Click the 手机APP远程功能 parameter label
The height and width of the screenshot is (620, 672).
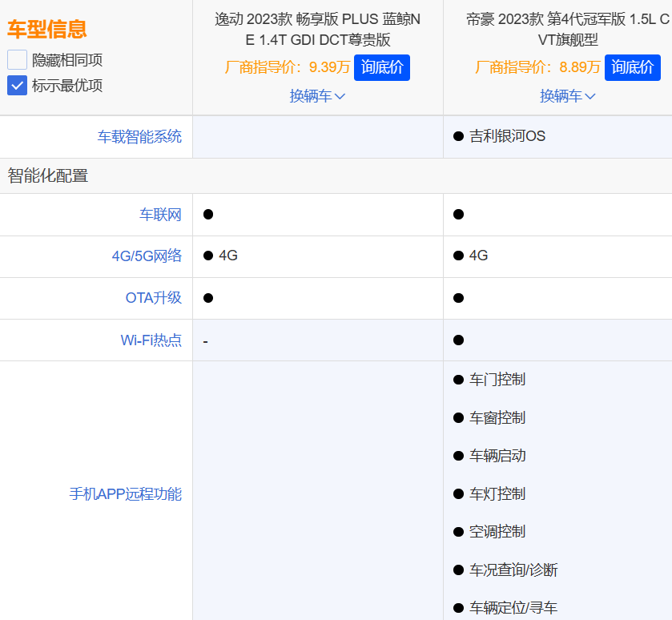click(125, 493)
